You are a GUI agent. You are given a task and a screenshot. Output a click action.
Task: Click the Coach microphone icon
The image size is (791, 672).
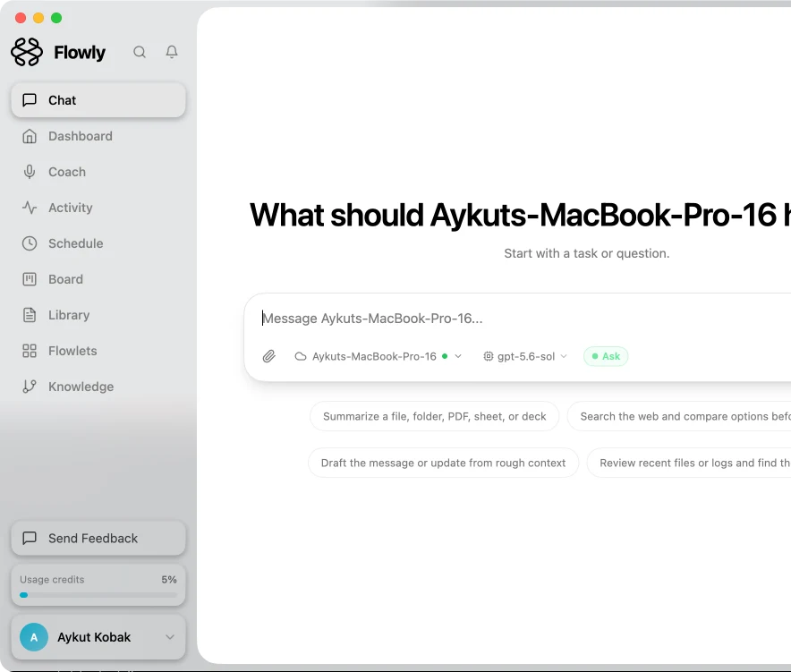click(x=30, y=172)
